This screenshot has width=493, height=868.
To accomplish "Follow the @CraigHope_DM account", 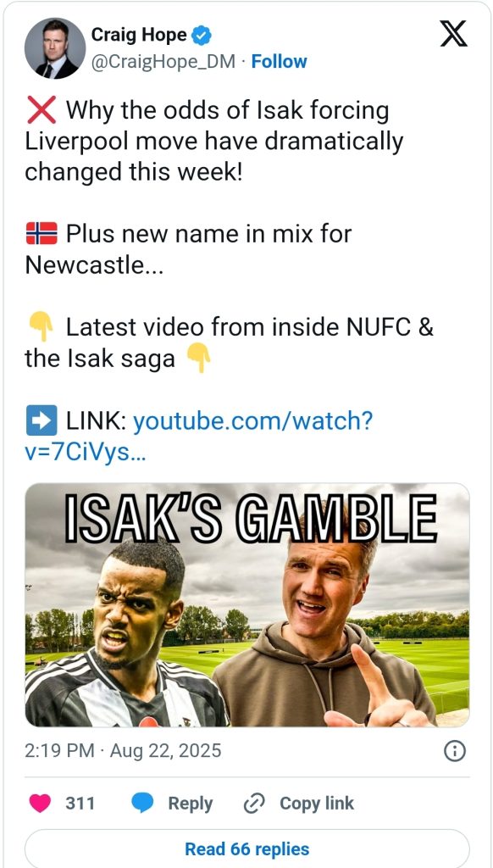I will point(279,61).
